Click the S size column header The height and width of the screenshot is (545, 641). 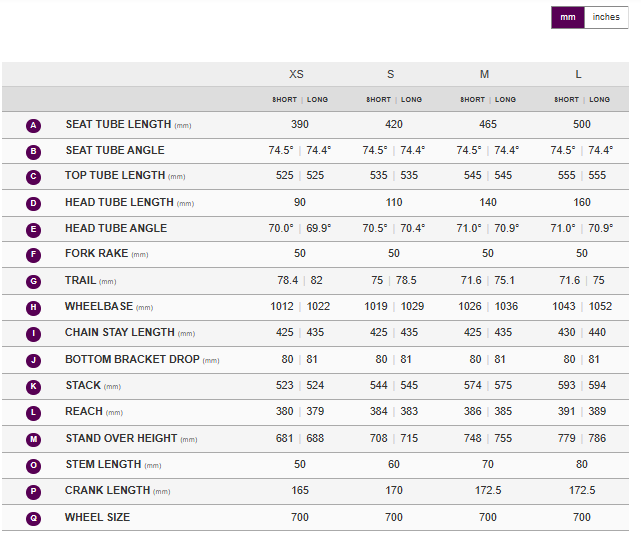(x=391, y=75)
